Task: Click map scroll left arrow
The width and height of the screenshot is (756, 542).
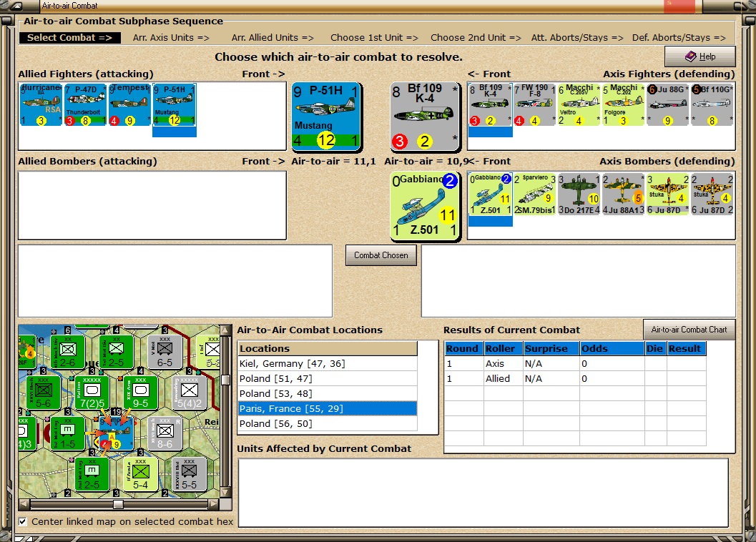Action: point(24,504)
